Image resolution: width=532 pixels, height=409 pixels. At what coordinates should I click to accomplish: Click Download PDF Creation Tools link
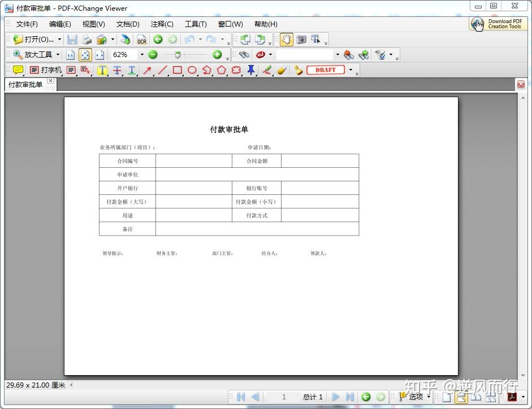[x=498, y=24]
